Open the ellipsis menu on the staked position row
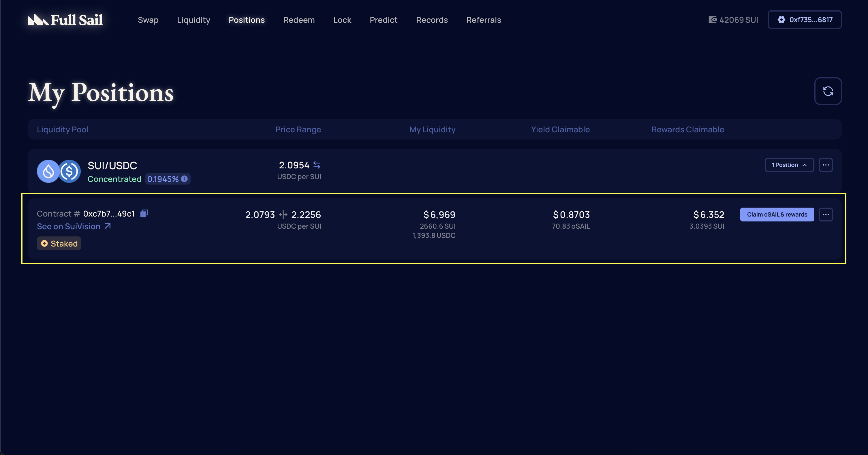Viewport: 868px width, 455px height. 826,214
